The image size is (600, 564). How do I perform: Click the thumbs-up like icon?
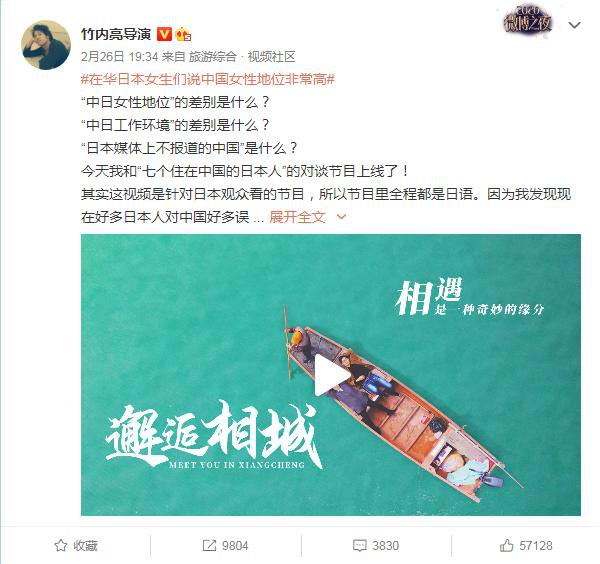coord(506,545)
